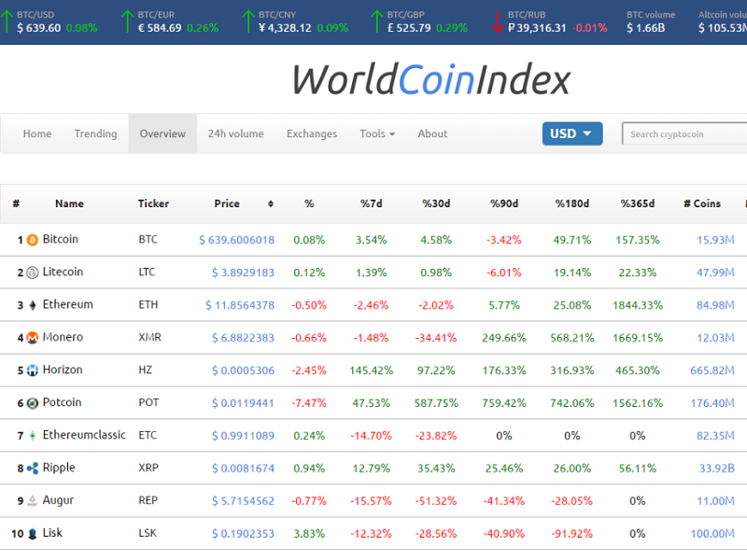Screen dimensions: 747x560
Task: Click BTC volume value $ 1.66B
Action: pyautogui.click(x=645, y=28)
